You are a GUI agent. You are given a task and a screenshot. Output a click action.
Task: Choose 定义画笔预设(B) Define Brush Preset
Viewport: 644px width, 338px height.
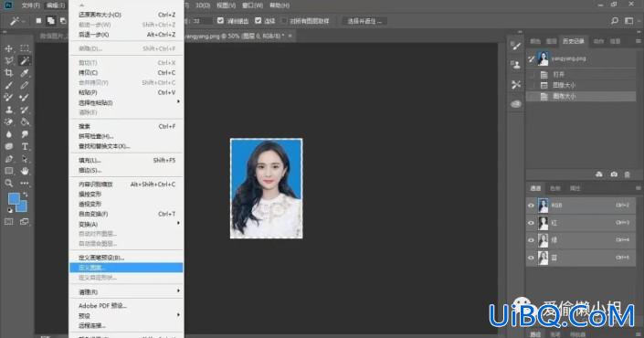tap(126, 258)
